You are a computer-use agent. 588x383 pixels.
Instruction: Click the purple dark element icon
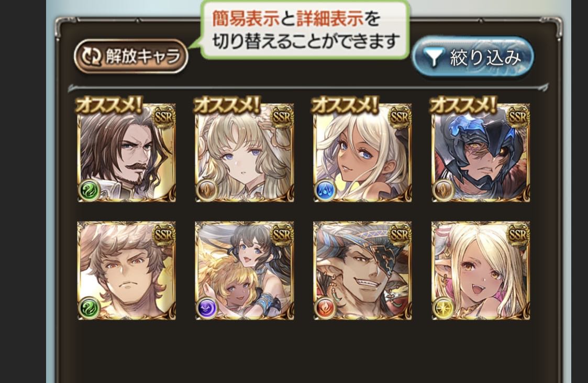(207, 309)
